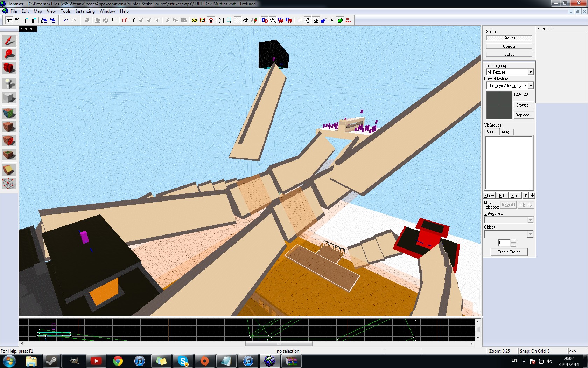Select the Camera tool
588x368 pixels.
pyautogui.click(x=9, y=68)
